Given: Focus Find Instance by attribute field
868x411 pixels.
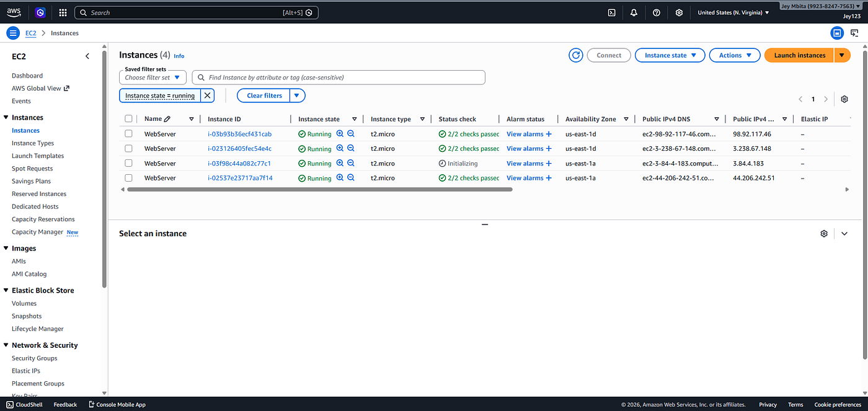Looking at the screenshot, I should [339, 77].
